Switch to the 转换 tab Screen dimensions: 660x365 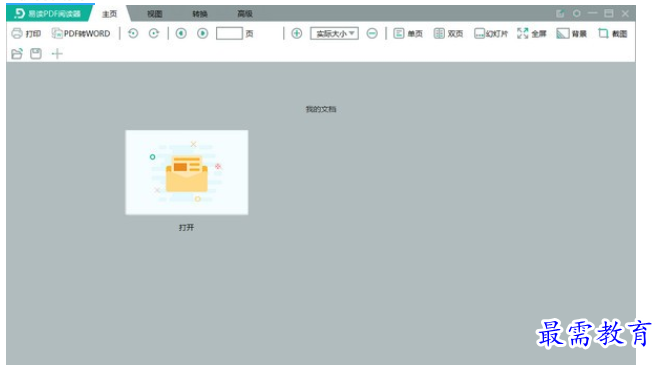tap(200, 14)
